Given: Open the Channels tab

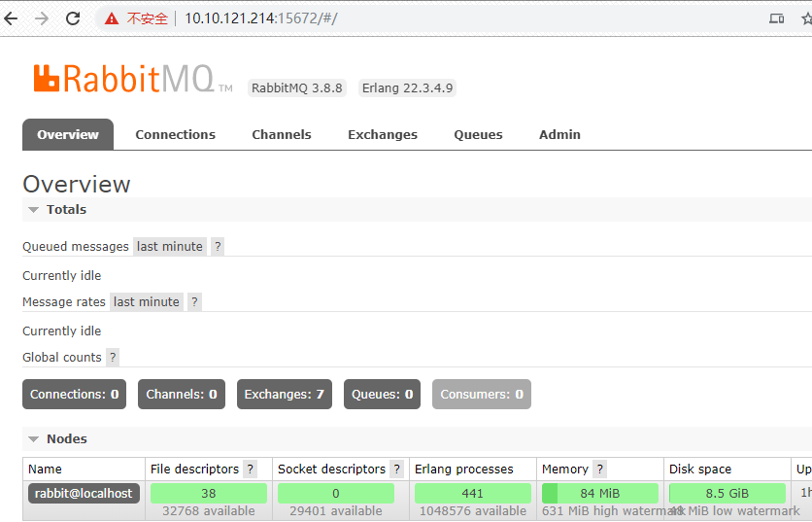Looking at the screenshot, I should point(282,135).
